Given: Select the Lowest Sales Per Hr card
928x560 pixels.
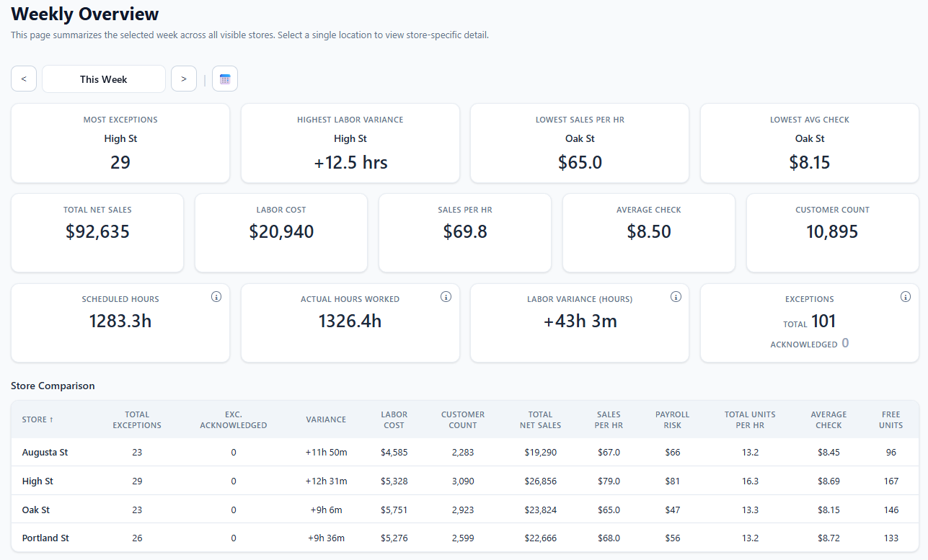Looking at the screenshot, I should (580, 143).
